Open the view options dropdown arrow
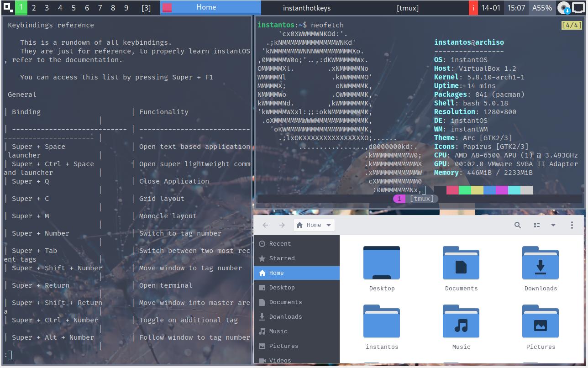588x368 pixels. pos(553,225)
